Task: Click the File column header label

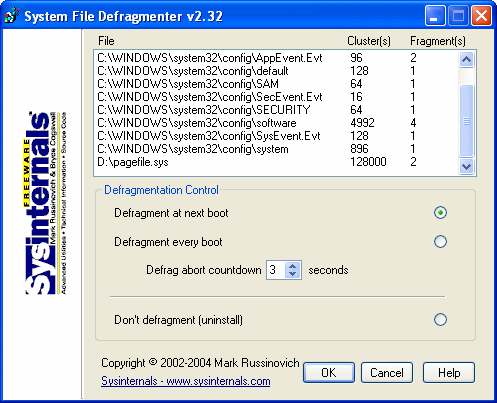Action: [x=106, y=41]
